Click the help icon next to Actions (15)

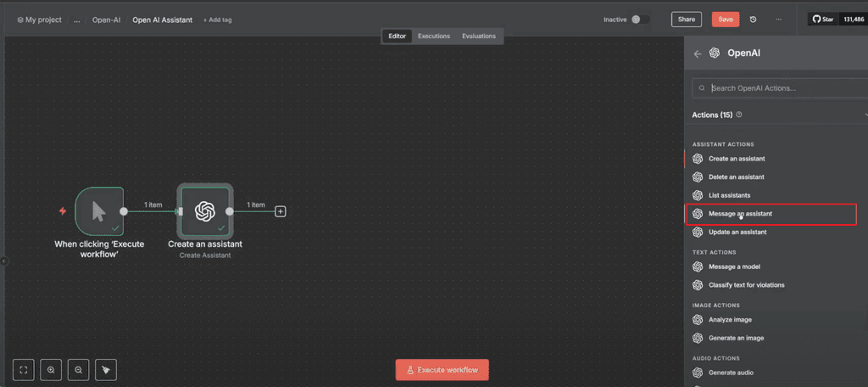739,115
